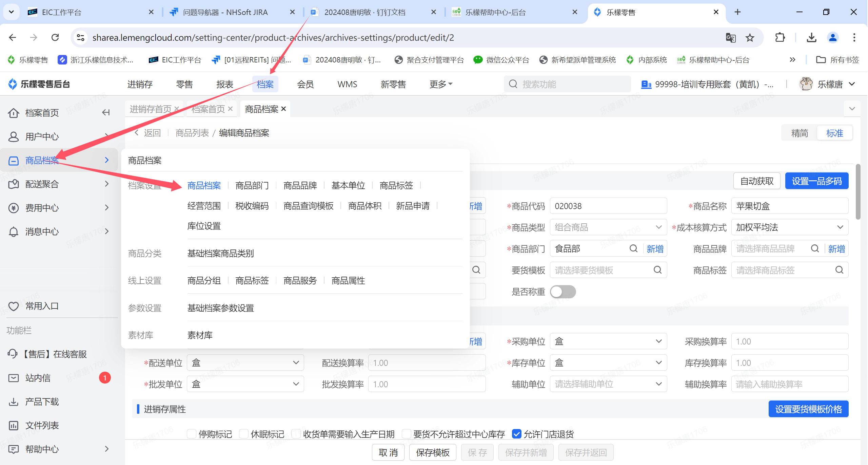Open the 成本核算方式 dropdown
The width and height of the screenshot is (868, 465).
(x=790, y=227)
